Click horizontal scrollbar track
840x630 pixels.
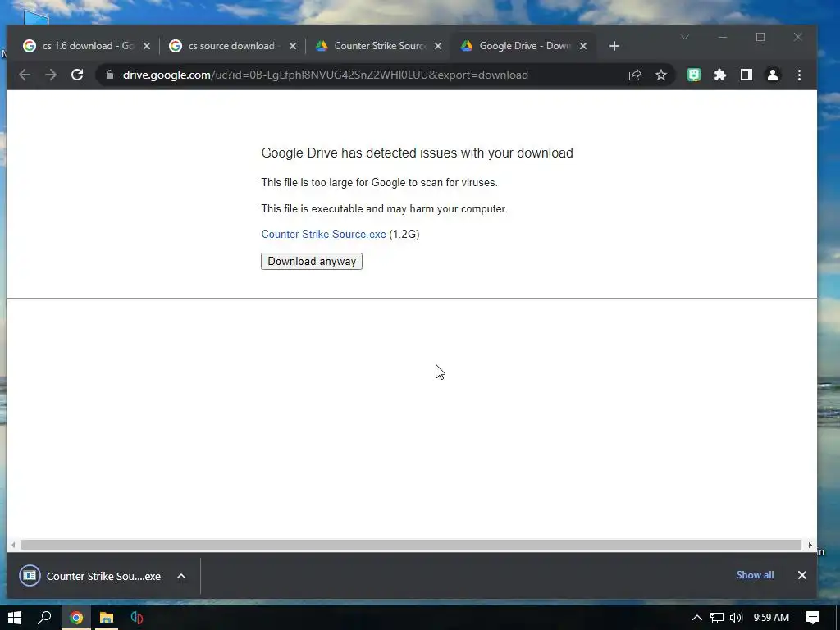[x=411, y=545]
